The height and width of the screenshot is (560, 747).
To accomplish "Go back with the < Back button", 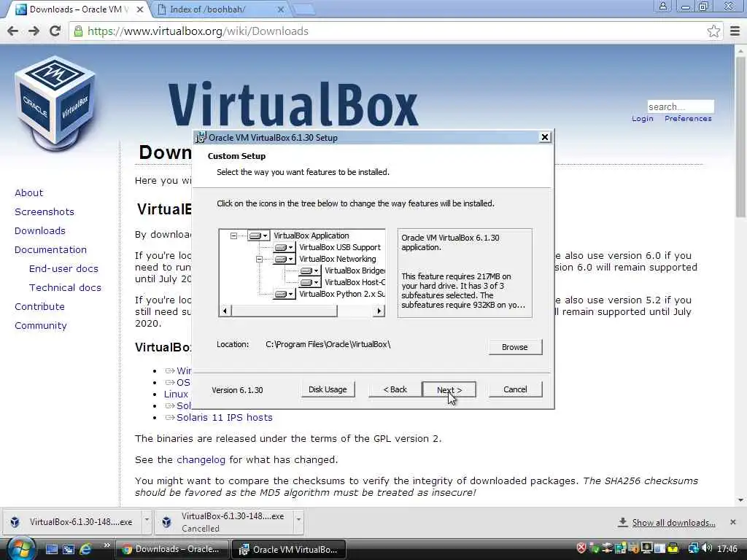I will (x=395, y=389).
